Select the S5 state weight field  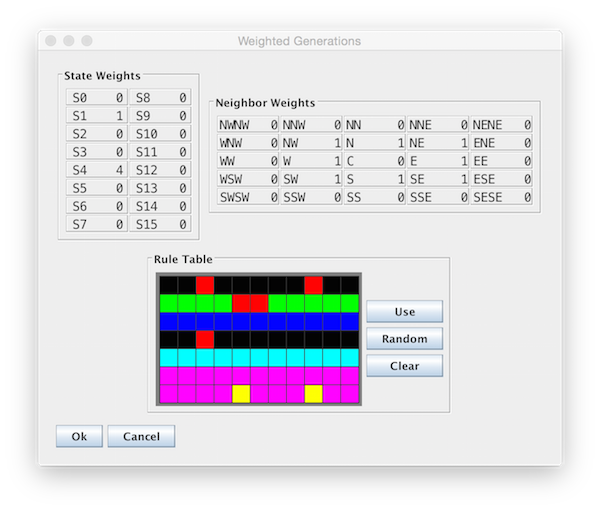pyautogui.click(x=97, y=188)
